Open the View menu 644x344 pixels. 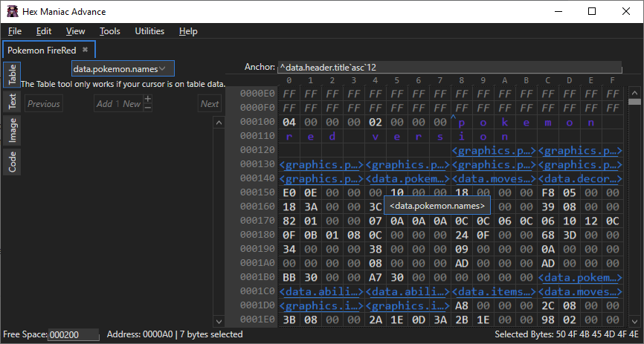(76, 31)
